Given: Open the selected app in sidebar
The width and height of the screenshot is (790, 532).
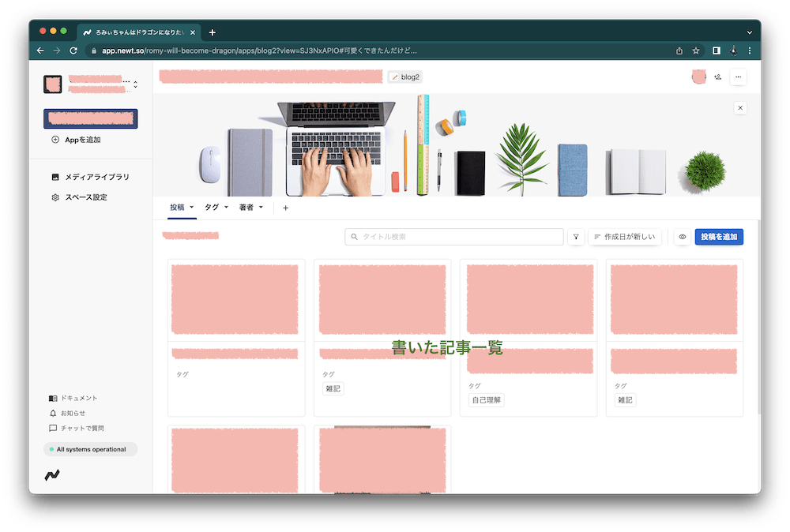Looking at the screenshot, I should tap(91, 118).
